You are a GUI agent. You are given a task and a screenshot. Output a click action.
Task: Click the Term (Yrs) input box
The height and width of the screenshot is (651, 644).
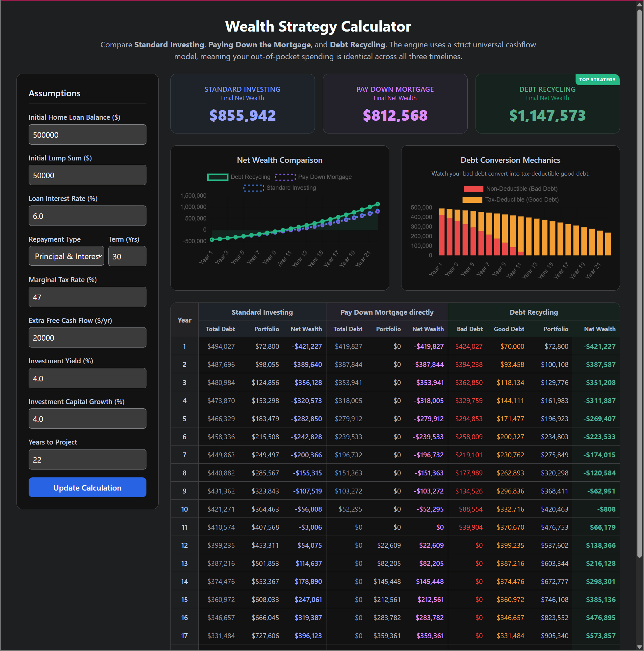(x=127, y=256)
